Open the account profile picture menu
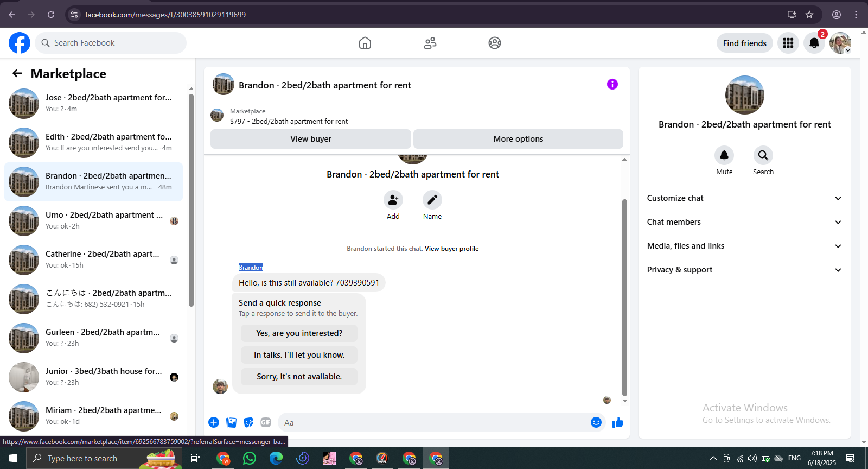Viewport: 868px width, 469px height. pos(840,43)
